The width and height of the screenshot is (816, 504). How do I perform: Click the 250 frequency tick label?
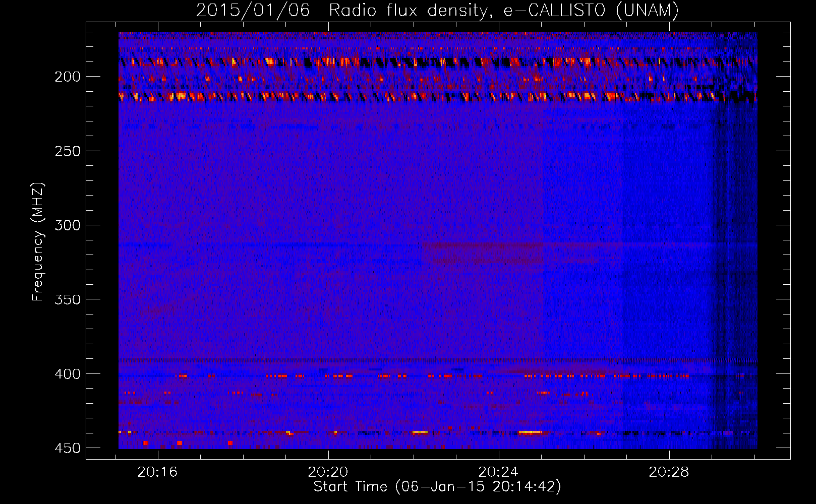[68, 151]
